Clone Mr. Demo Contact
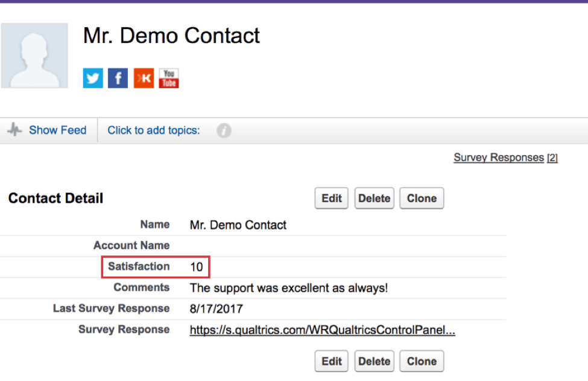Screen dimensions: 588x381 (x=422, y=198)
